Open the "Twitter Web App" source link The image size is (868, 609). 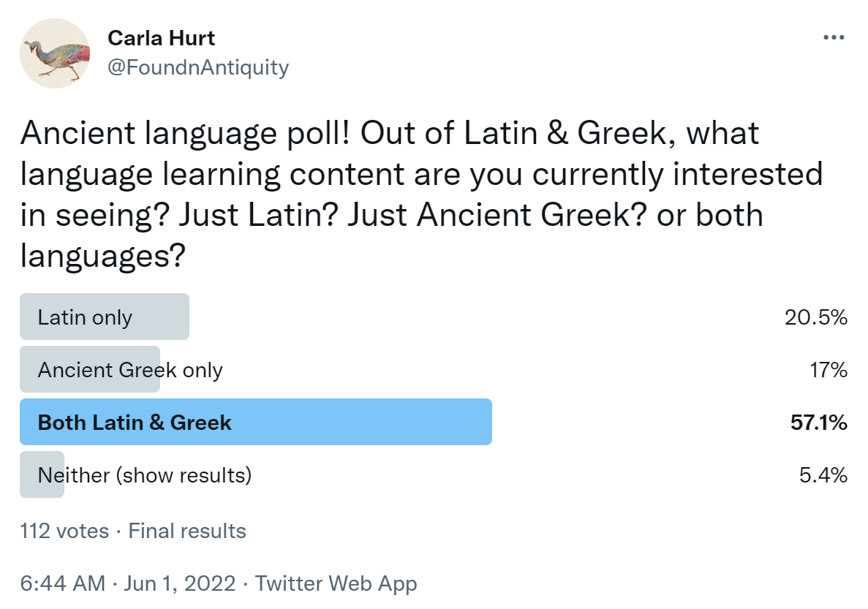tap(336, 583)
